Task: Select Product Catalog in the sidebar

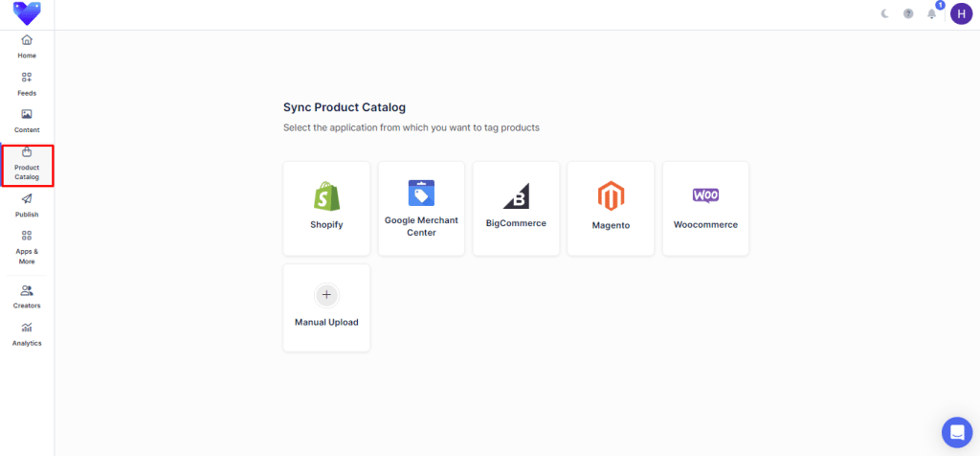Action: point(27,165)
